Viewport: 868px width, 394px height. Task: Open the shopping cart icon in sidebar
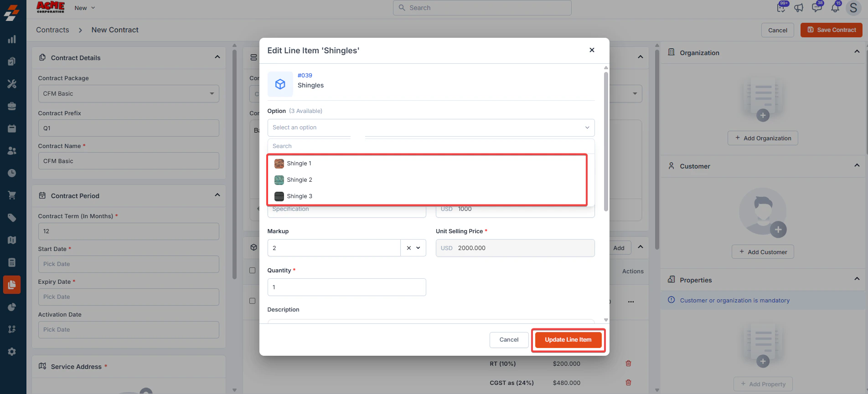12,195
